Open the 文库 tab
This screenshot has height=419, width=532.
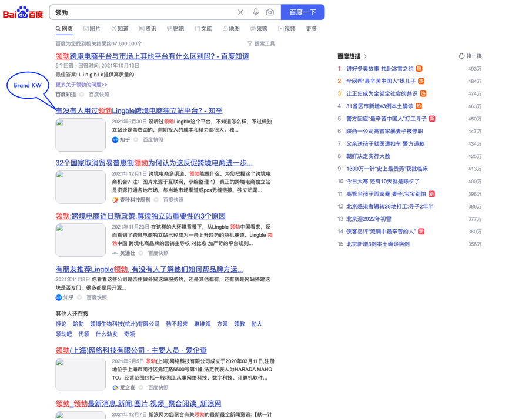(203, 29)
